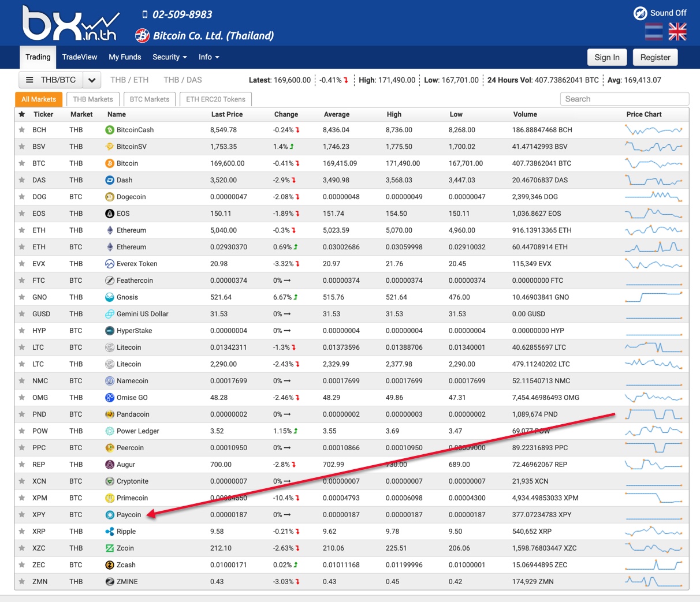
Task: Click the Cryptonite coin icon
Action: (x=110, y=481)
